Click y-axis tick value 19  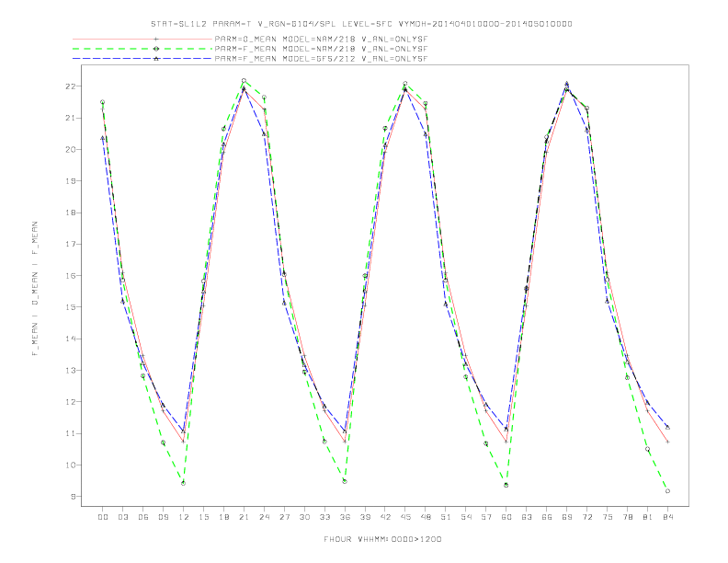(x=71, y=181)
